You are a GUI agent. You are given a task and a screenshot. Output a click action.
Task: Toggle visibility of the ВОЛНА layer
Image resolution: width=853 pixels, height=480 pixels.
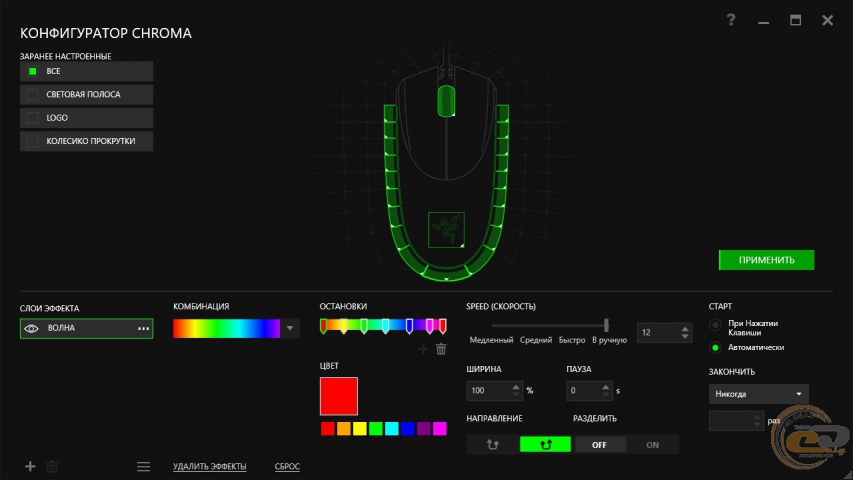(x=32, y=329)
